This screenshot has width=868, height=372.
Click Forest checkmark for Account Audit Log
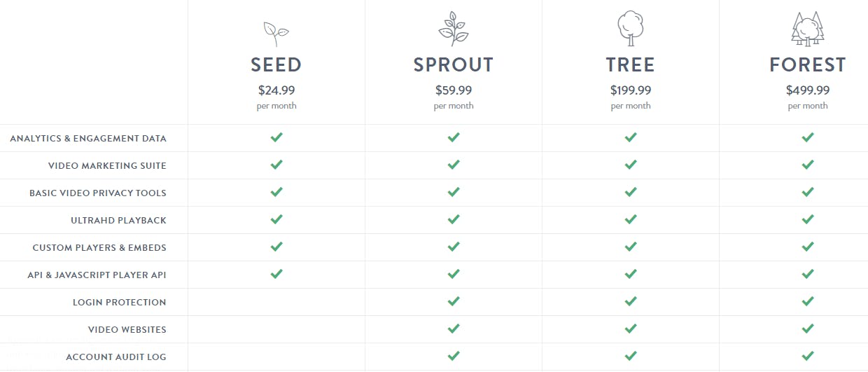coord(808,356)
